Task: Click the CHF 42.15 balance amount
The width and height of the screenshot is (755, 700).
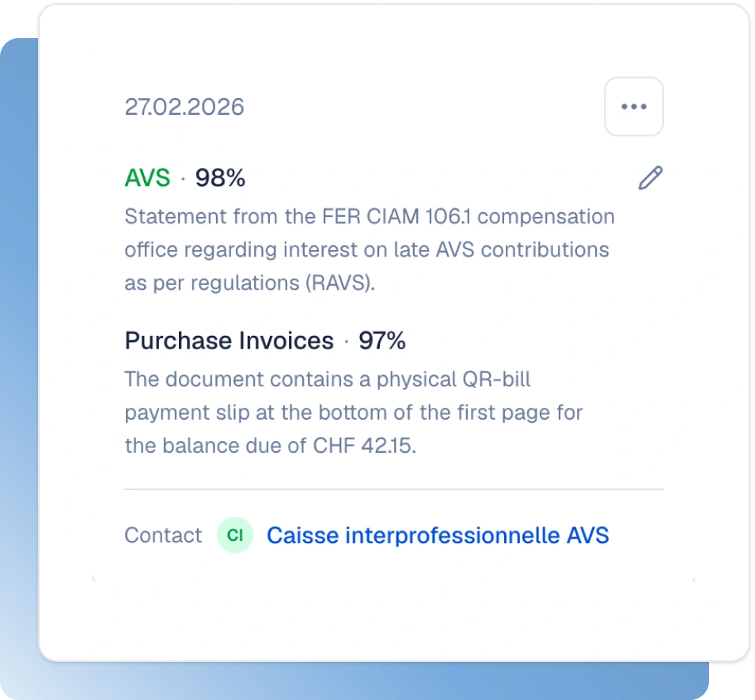Action: pyautogui.click(x=364, y=446)
